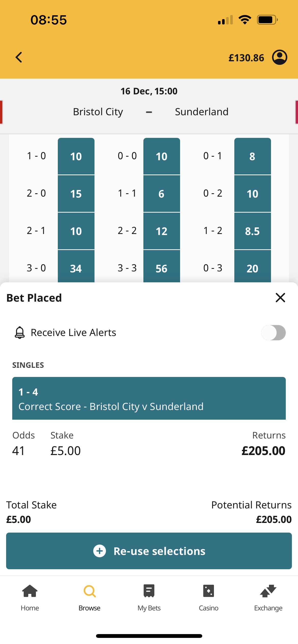Open the account profile icon
Image resolution: width=298 pixels, height=644 pixels.
[279, 57]
